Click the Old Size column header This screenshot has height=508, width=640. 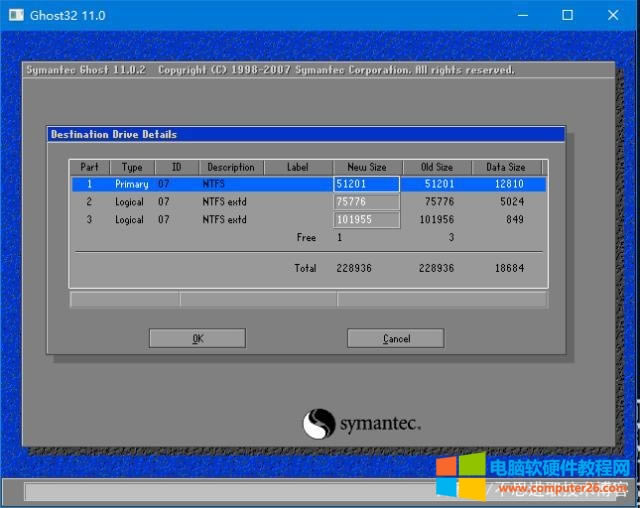437,167
